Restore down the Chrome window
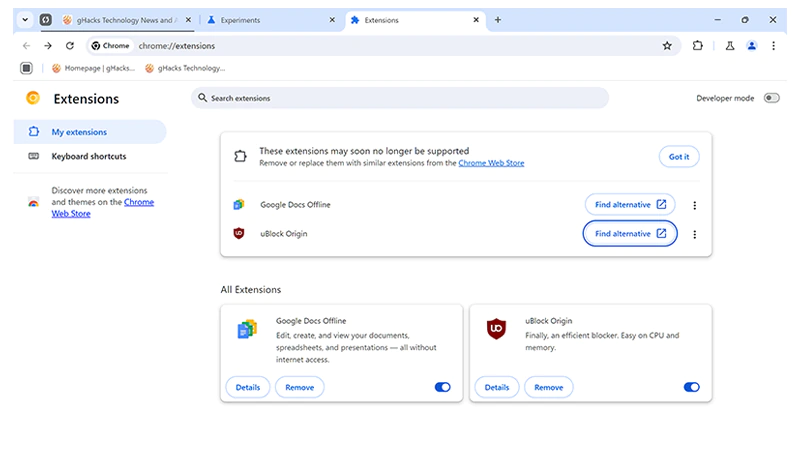Image resolution: width=800 pixels, height=467 pixels. pos(745,20)
